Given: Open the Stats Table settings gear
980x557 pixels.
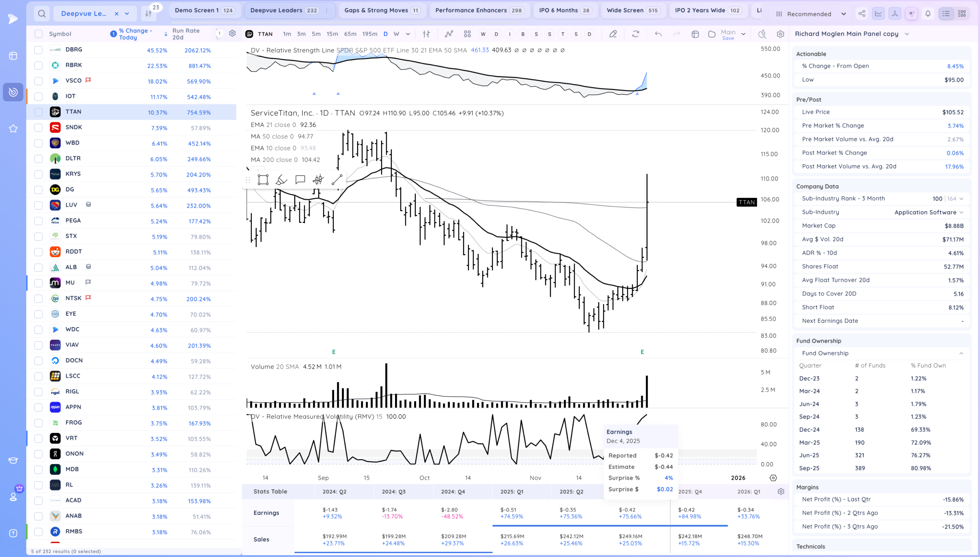Looking at the screenshot, I should [x=781, y=492].
